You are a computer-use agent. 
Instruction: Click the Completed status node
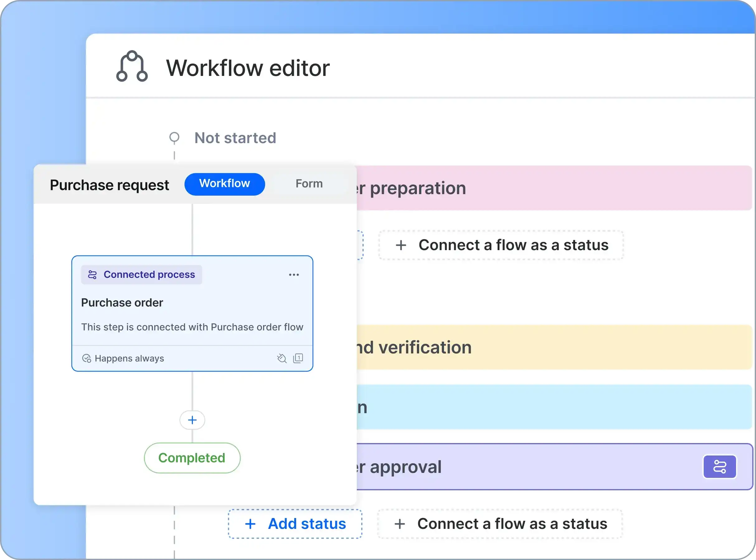pos(191,458)
